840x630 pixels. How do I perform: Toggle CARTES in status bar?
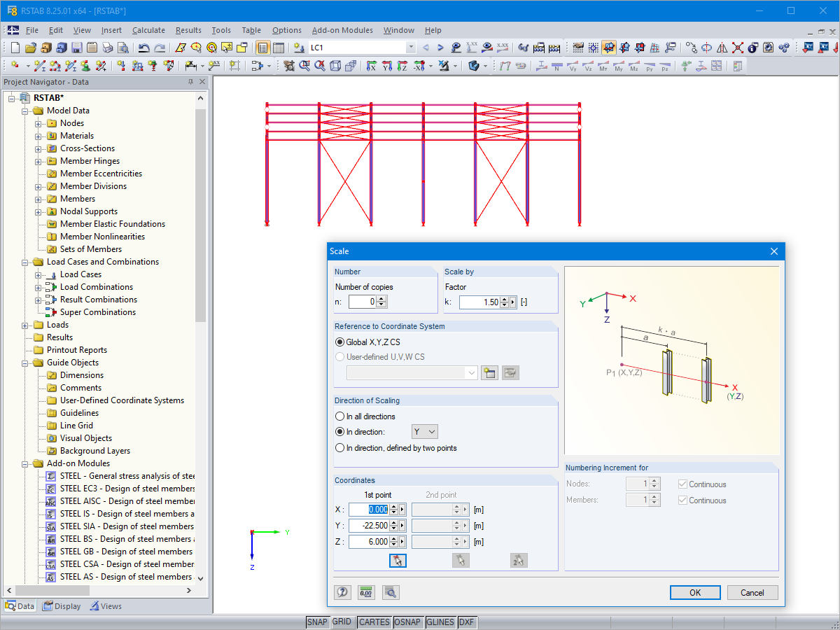[374, 622]
